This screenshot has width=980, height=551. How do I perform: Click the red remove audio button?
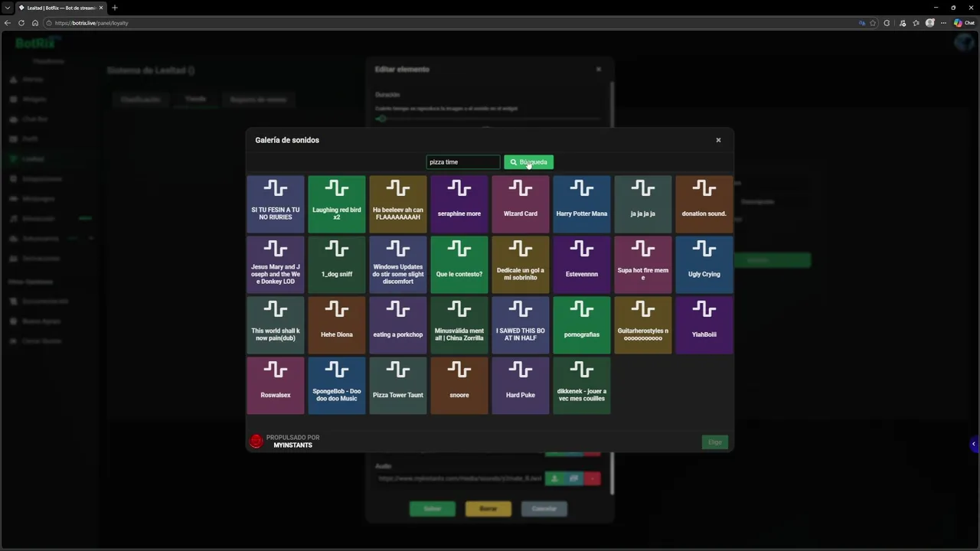click(x=592, y=478)
